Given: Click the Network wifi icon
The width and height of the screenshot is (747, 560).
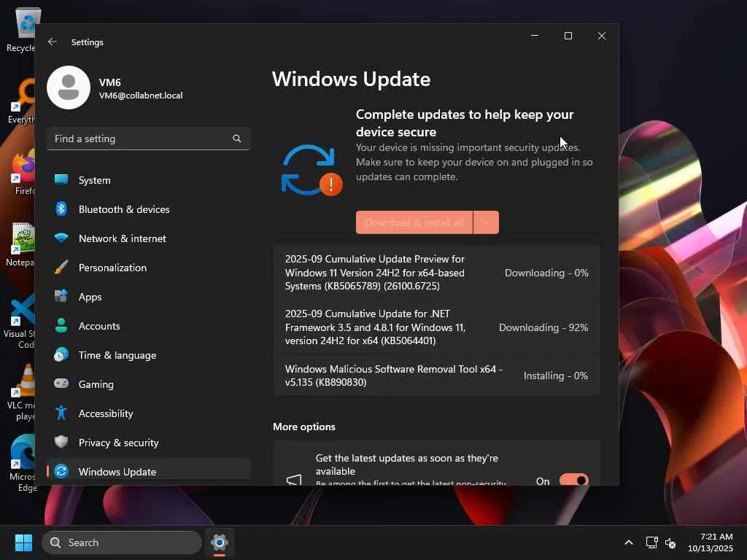Looking at the screenshot, I should coord(61,238).
